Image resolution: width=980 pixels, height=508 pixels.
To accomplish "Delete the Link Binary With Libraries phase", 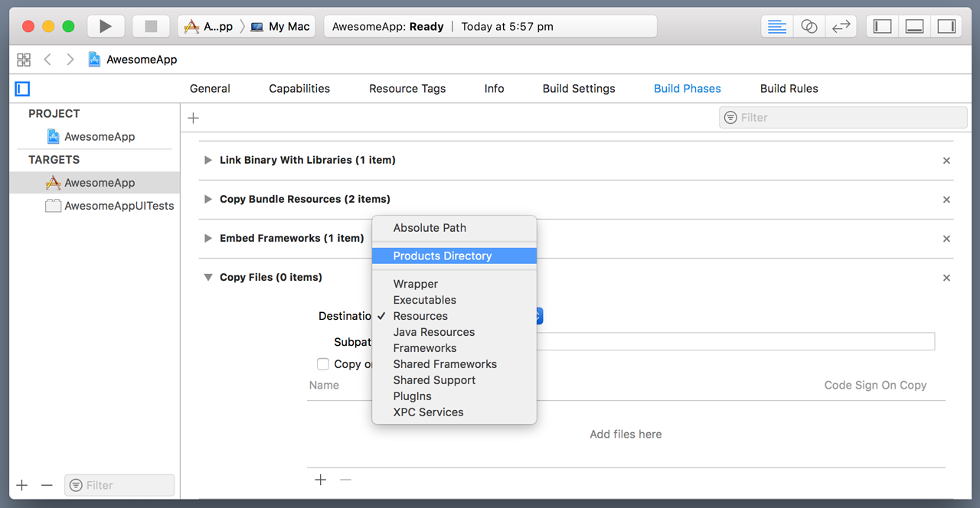I will pos(946,161).
